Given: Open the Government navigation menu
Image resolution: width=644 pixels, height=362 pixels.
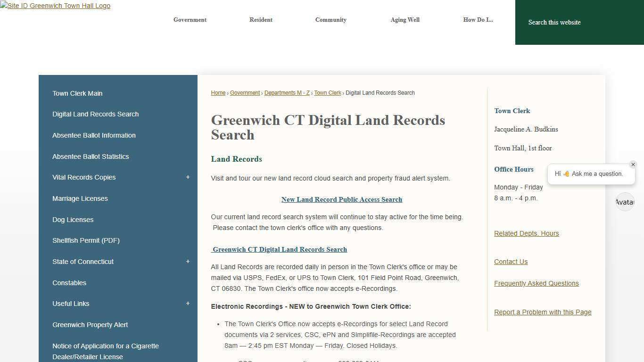Looking at the screenshot, I should 190,20.
